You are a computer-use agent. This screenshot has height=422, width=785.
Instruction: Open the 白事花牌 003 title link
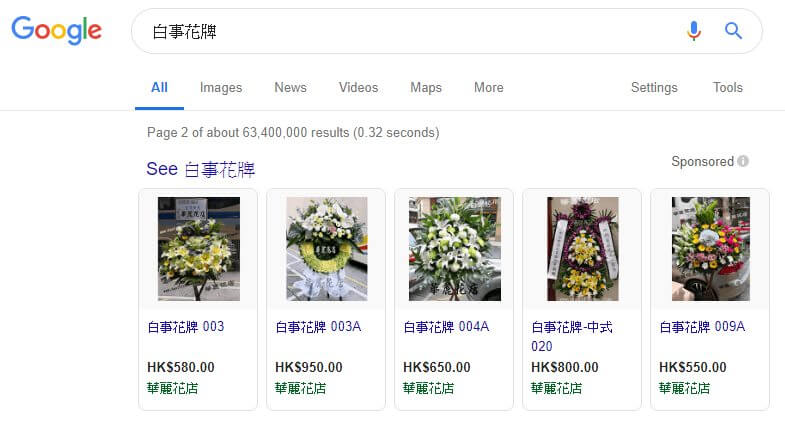186,327
